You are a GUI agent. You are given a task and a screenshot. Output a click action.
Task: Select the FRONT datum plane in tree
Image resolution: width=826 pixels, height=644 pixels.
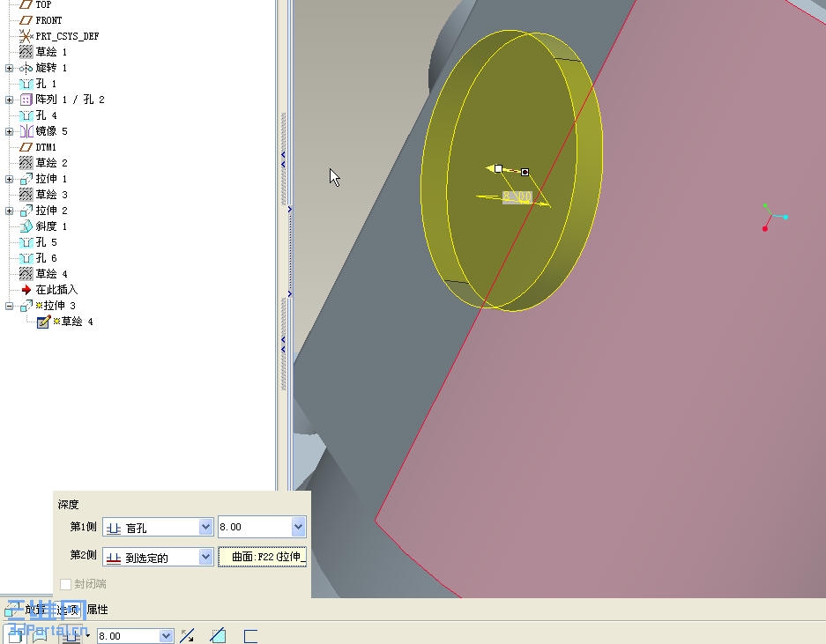pyautogui.click(x=41, y=20)
